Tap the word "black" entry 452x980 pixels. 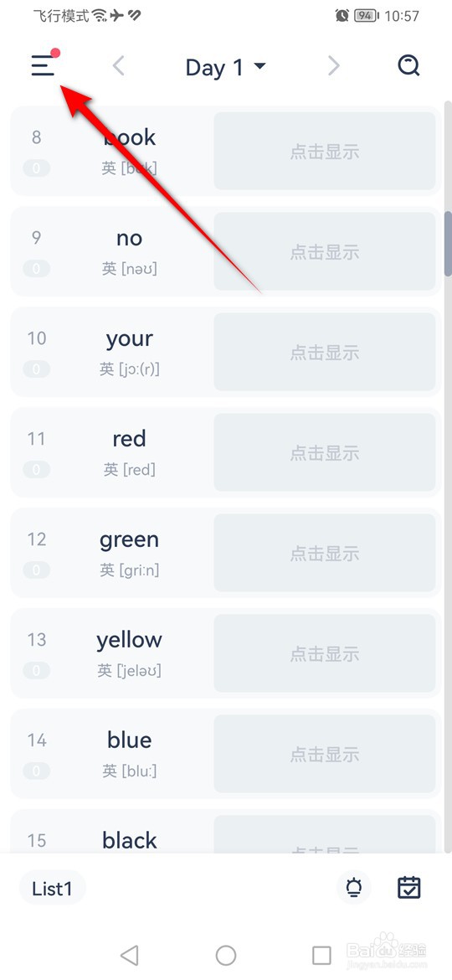coord(129,841)
